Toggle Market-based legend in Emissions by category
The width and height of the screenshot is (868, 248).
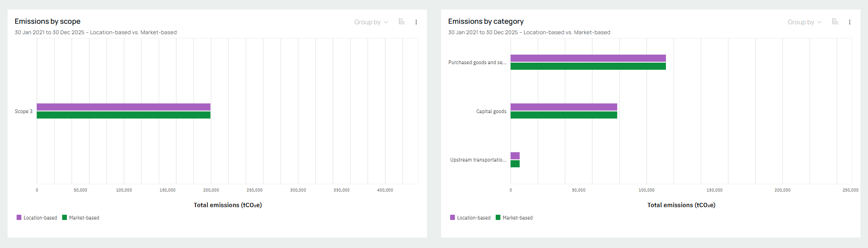(514, 218)
